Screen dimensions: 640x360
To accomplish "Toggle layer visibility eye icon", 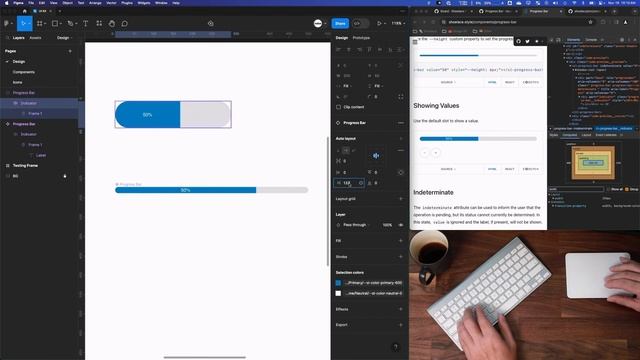I will tap(401, 225).
